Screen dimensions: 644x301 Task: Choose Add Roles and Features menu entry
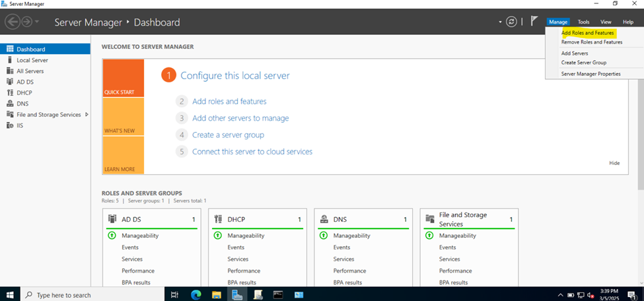click(587, 33)
